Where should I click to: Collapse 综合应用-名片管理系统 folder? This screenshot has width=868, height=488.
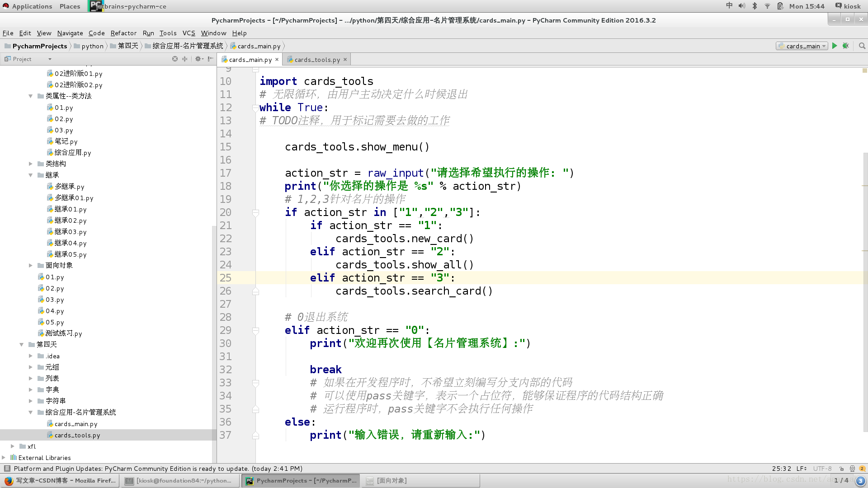point(31,412)
